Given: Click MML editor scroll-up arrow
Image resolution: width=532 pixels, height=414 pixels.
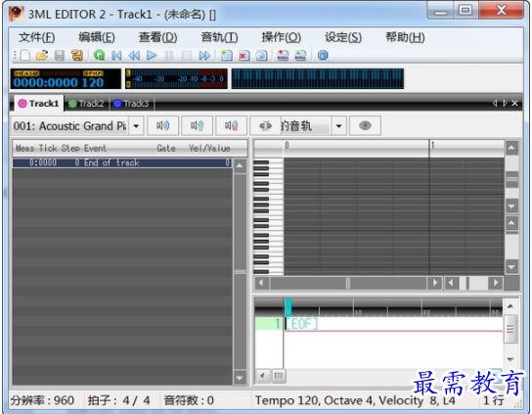Looking at the screenshot, I should pos(510,306).
